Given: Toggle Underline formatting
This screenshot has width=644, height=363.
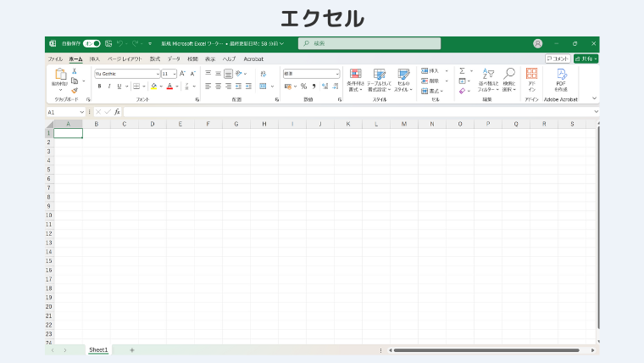Looking at the screenshot, I should [x=119, y=87].
